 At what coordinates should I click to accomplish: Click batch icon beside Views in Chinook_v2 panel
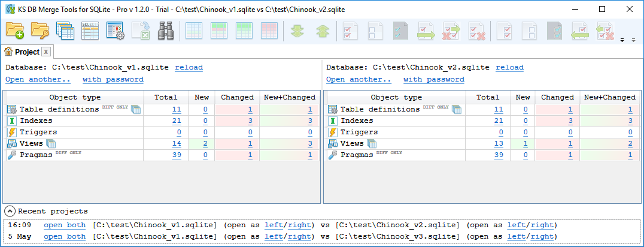[371, 144]
